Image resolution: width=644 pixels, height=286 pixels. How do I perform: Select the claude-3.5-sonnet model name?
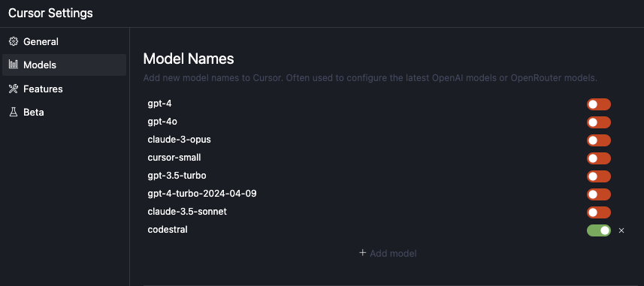point(187,212)
